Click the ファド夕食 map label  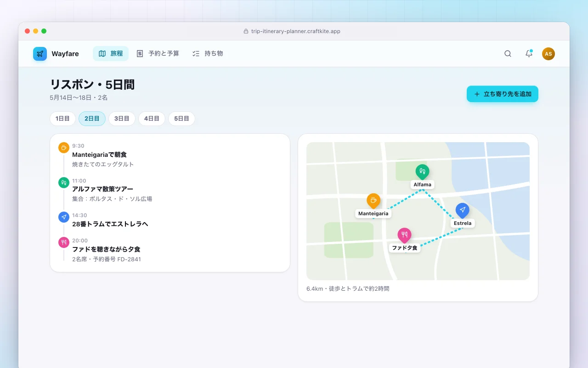pyautogui.click(x=405, y=248)
